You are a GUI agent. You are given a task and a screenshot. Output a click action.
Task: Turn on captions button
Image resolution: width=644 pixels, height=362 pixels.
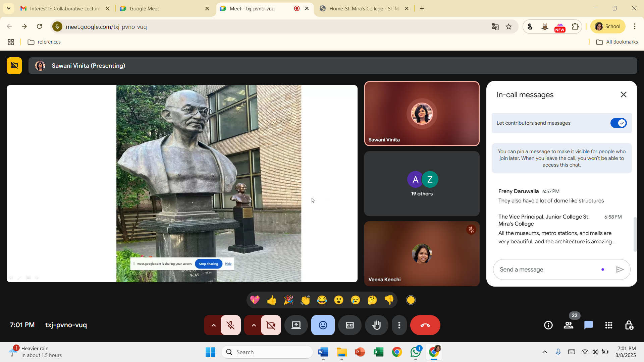pyautogui.click(x=350, y=325)
